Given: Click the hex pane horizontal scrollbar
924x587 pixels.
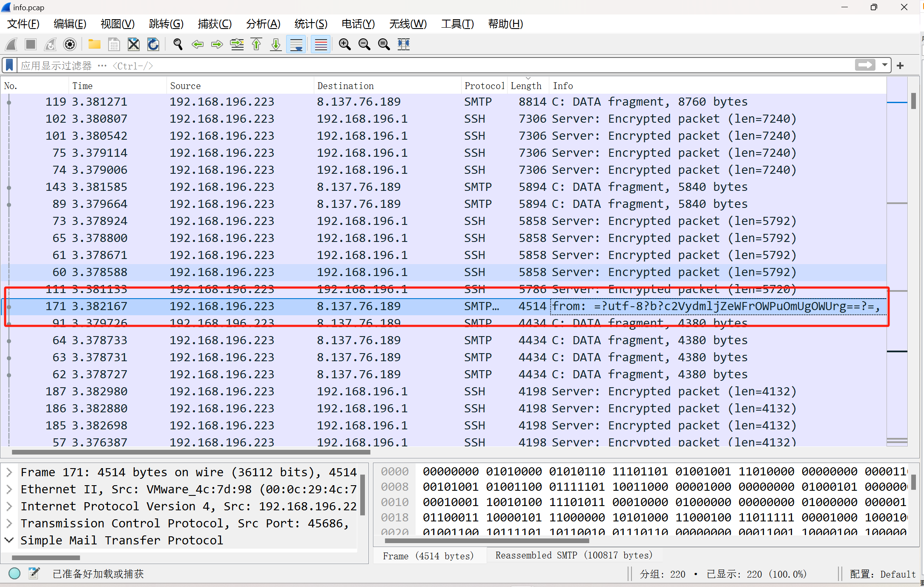Looking at the screenshot, I should click(487, 541).
